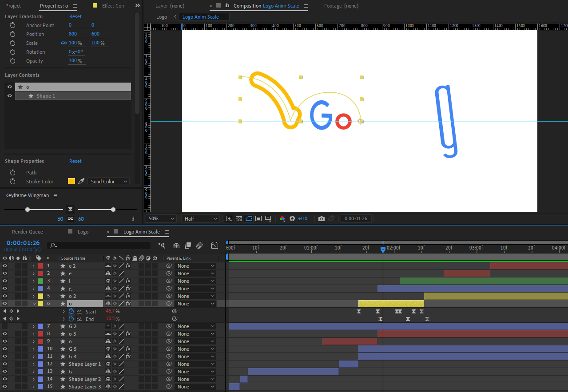Click the Keyframe Wingman info icon
The height and width of the screenshot is (392, 568).
[x=133, y=219]
